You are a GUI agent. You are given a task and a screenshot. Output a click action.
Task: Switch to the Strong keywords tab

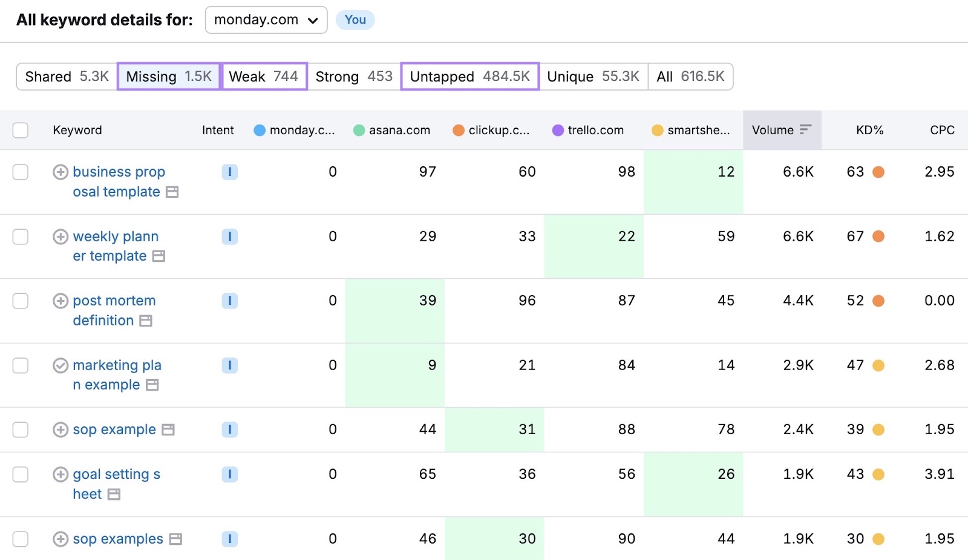tap(353, 76)
